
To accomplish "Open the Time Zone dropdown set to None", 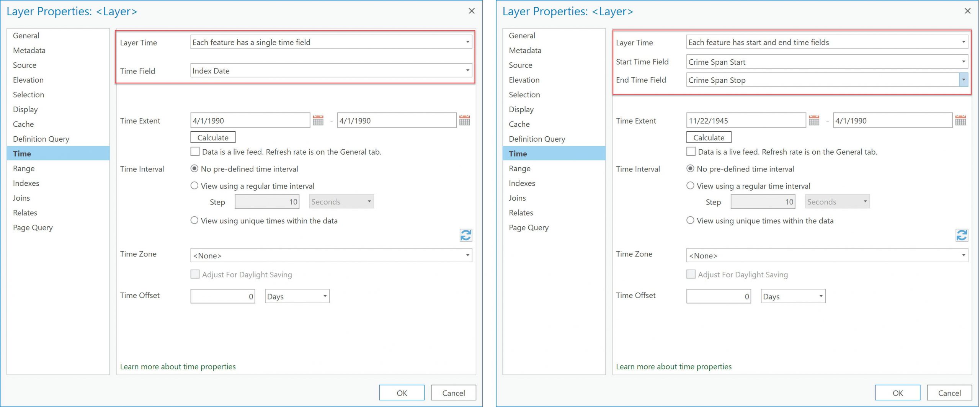I will (467, 255).
